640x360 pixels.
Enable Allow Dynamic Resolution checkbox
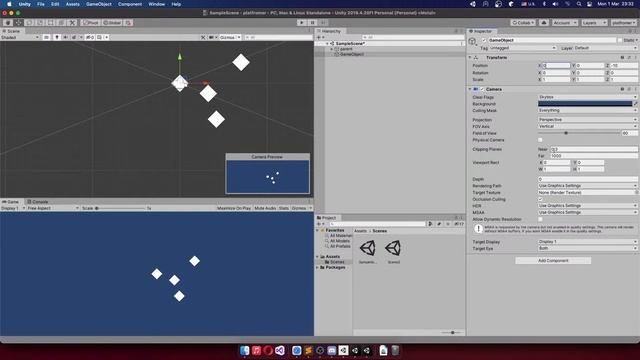point(540,219)
